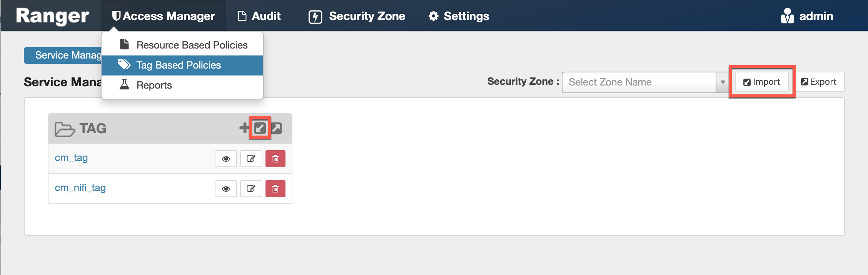
Task: Click the import icon in TAG header
Action: (260, 128)
